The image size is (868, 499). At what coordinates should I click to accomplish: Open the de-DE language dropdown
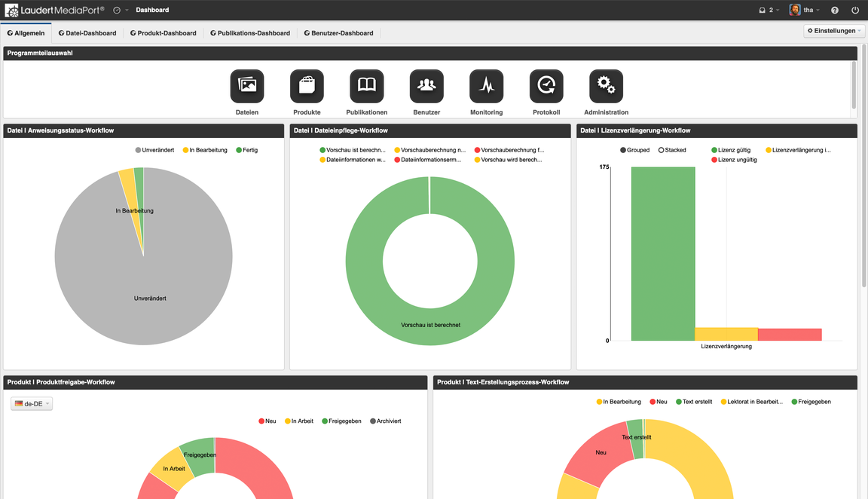coord(32,404)
